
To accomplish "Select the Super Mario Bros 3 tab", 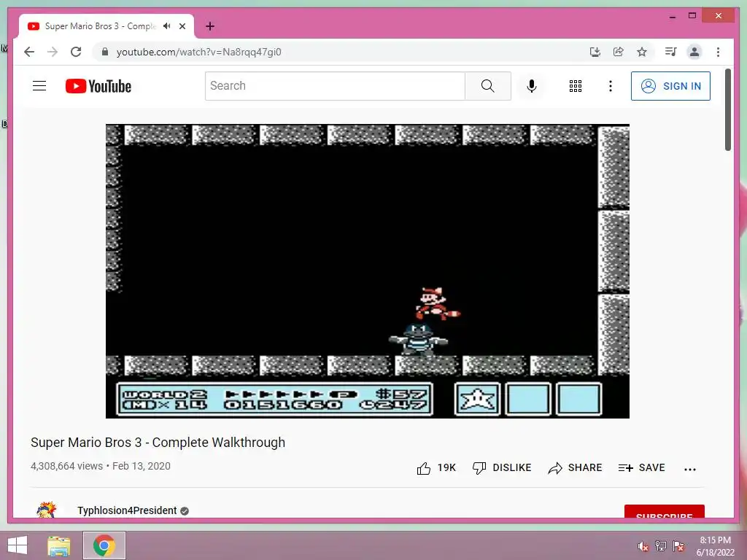I will [107, 26].
